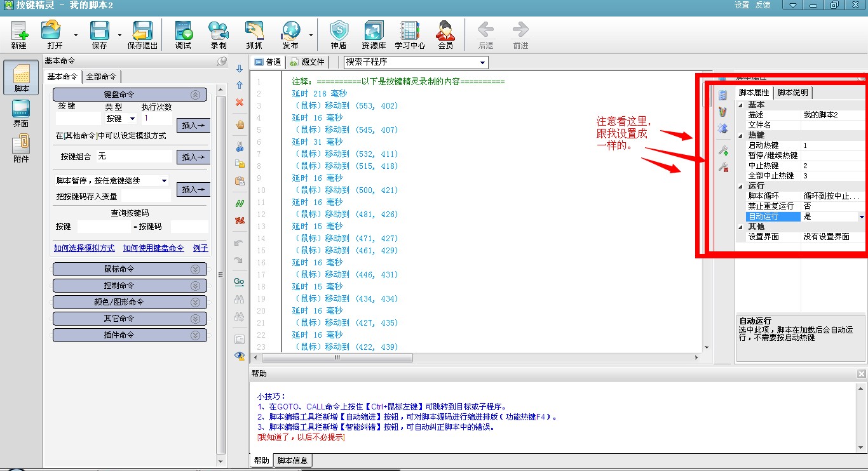Open the 抓抓 capture tool

point(254,30)
